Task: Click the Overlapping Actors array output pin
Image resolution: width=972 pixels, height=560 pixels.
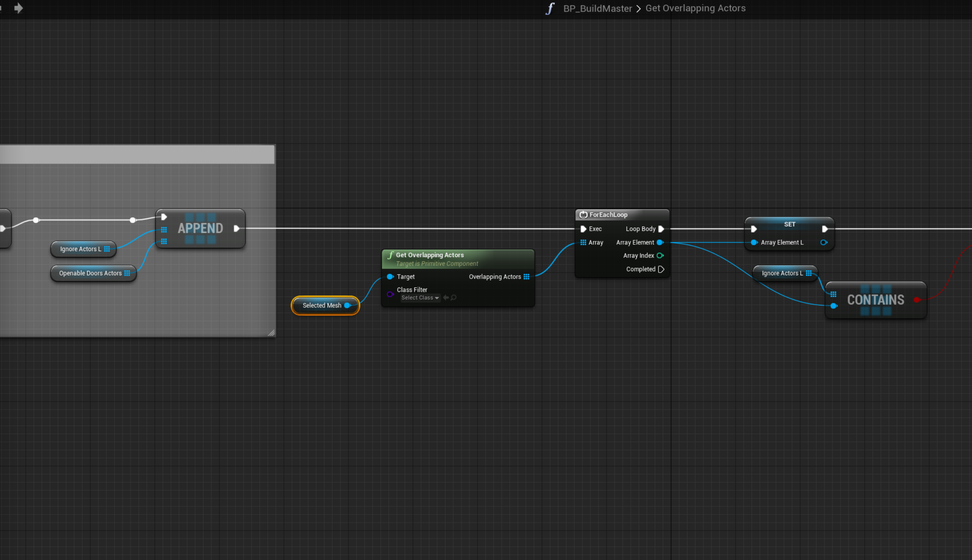Action: [x=526, y=277]
